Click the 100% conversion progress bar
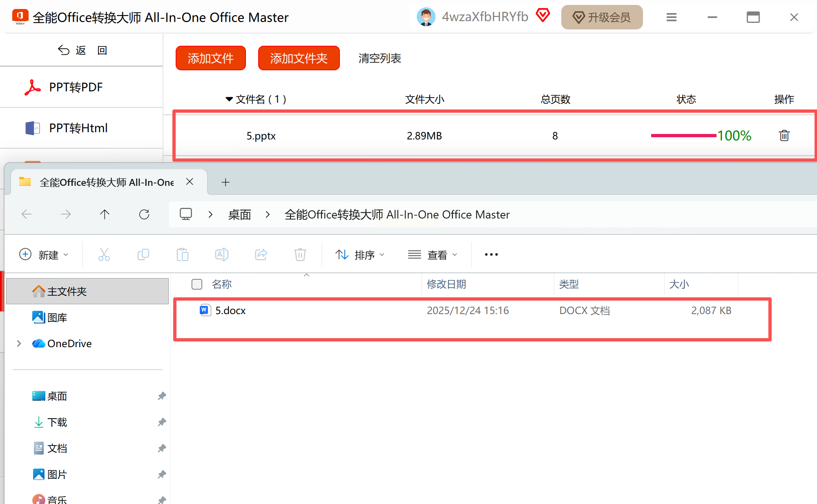This screenshot has width=817, height=504. pyautogui.click(x=683, y=136)
